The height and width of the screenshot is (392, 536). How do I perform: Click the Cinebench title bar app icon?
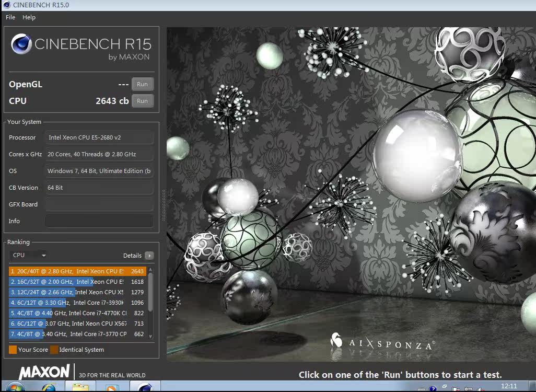[x=6, y=5]
